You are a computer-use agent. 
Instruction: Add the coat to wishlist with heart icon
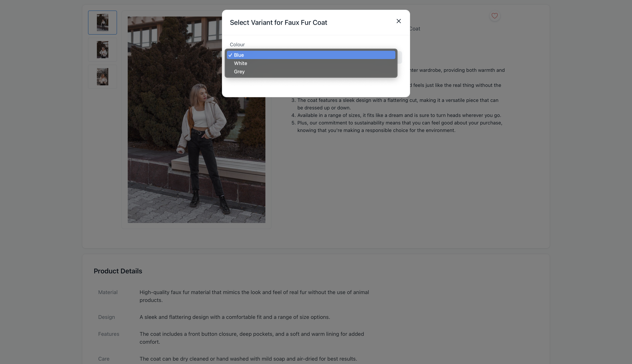(x=494, y=16)
